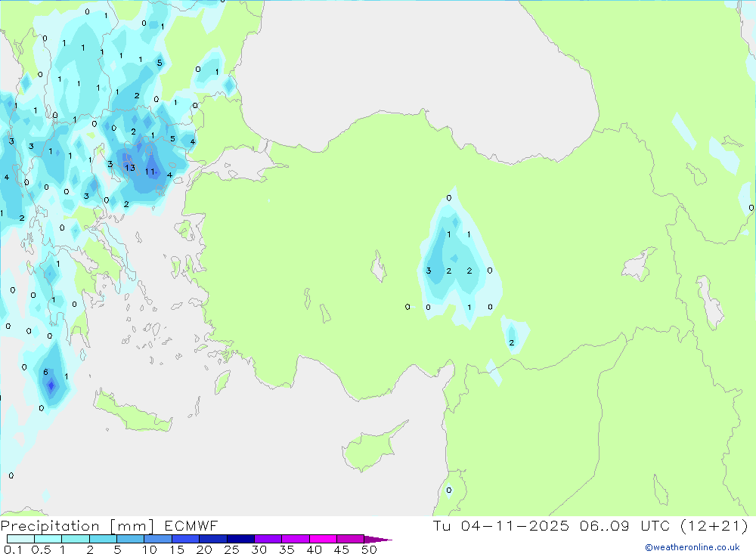Click the '50' legend label
This screenshot has width=756, height=554.
(369, 549)
